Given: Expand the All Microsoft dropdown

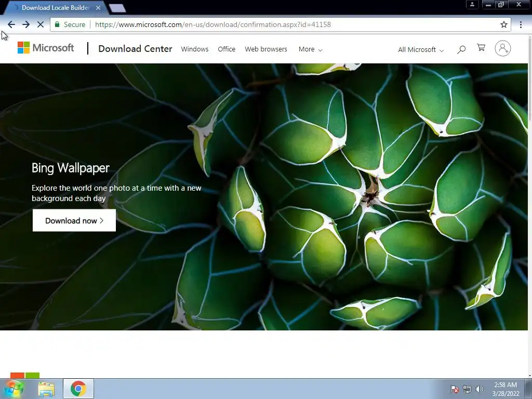Looking at the screenshot, I should (x=421, y=49).
